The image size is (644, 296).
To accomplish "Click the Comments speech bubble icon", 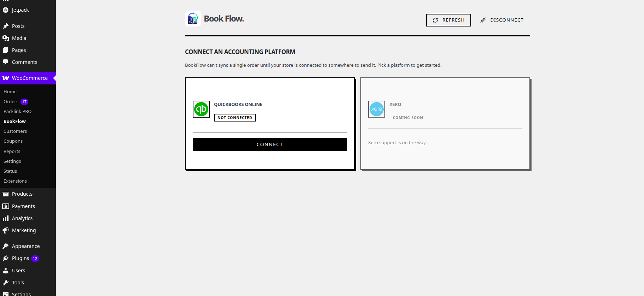I will tap(6, 62).
